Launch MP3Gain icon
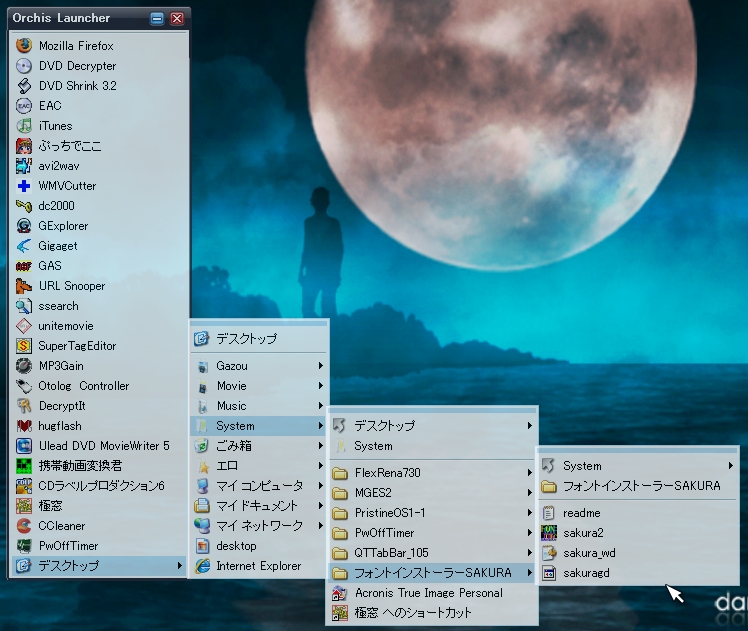The height and width of the screenshot is (631, 748). click(x=24, y=366)
